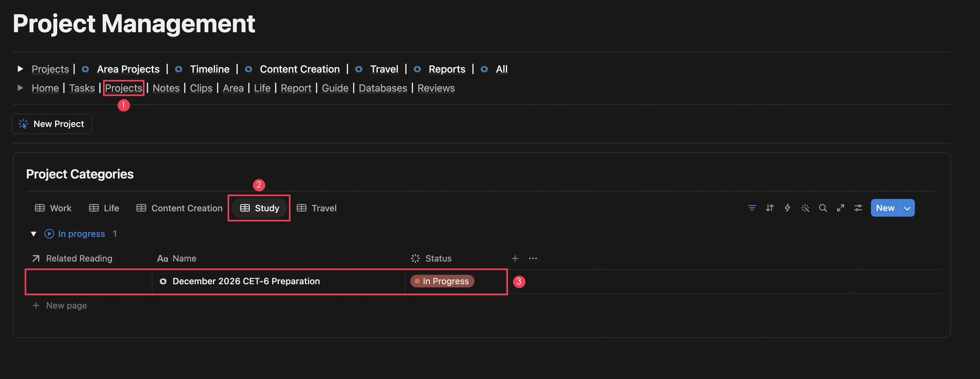The height and width of the screenshot is (379, 980).
Task: Select the Work view tab
Action: tap(53, 208)
